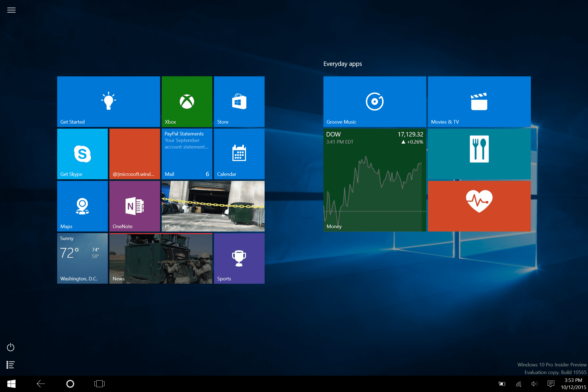This screenshot has height=392, width=588.
Task: Click the Power button icon
Action: (x=11, y=347)
